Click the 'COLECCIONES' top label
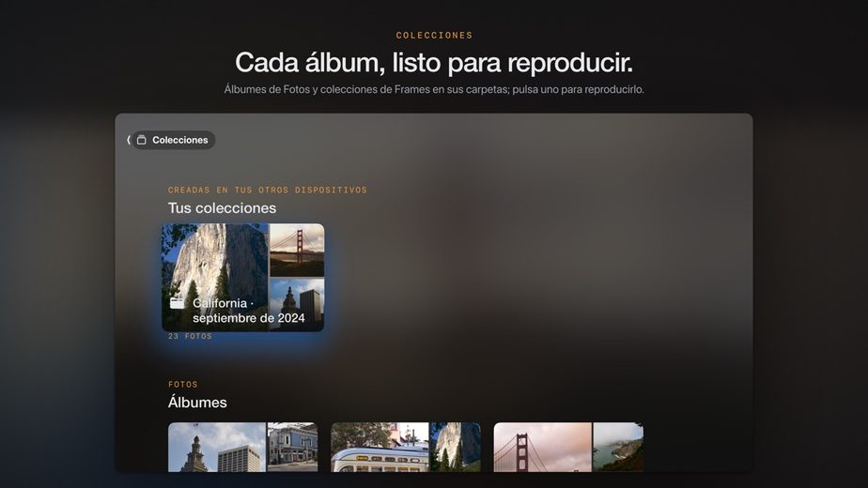 (x=434, y=35)
